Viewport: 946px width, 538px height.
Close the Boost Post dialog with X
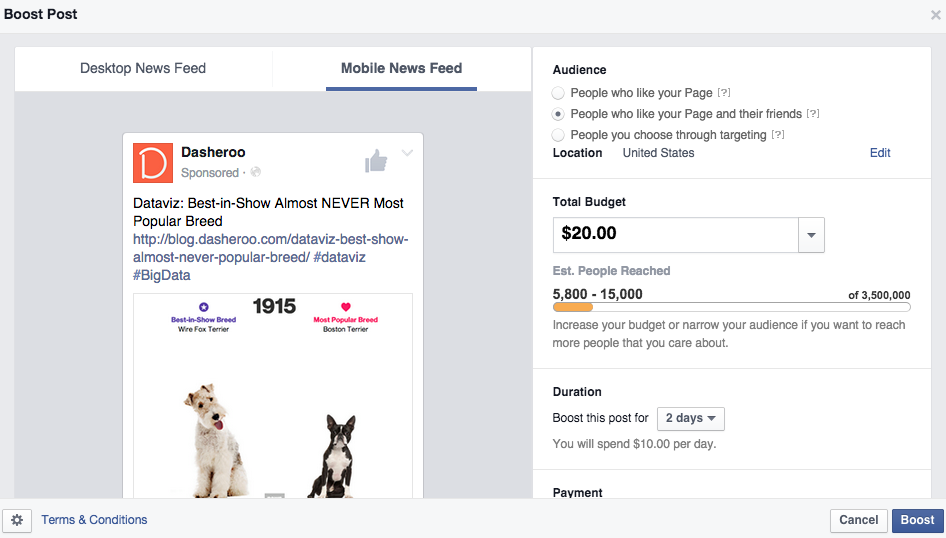[x=935, y=15]
